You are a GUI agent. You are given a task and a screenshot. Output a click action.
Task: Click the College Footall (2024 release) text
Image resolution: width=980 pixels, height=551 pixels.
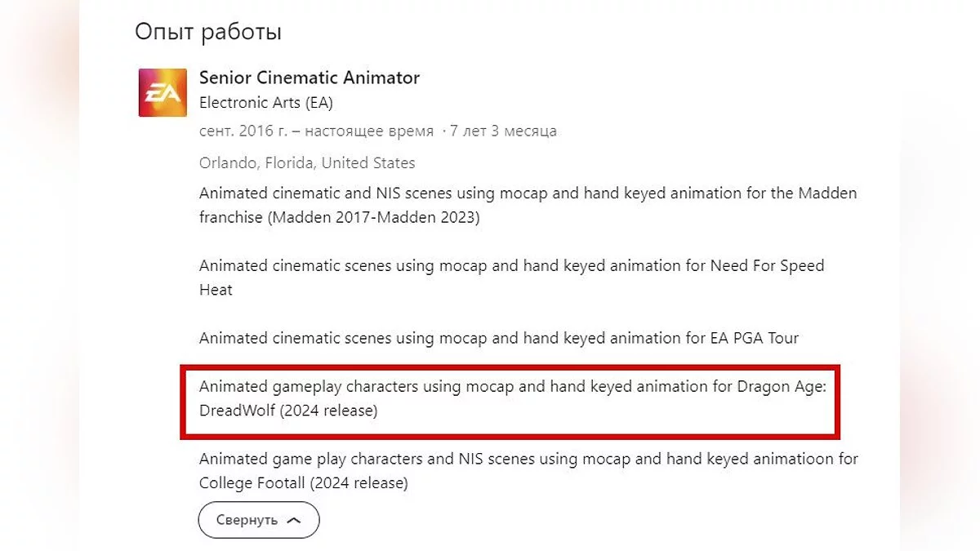point(303,482)
